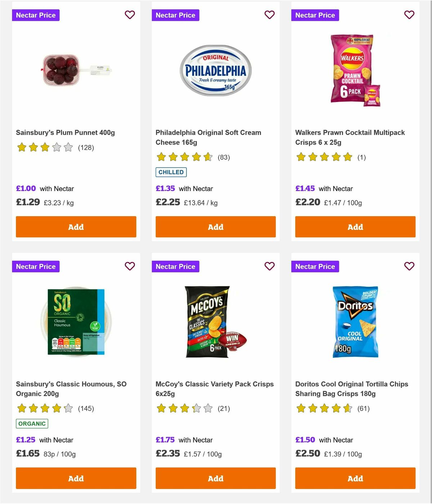Favourite Walkers Prawn Cocktail crisps via heart icon
Image resolution: width=432 pixels, height=504 pixels.
click(x=409, y=15)
